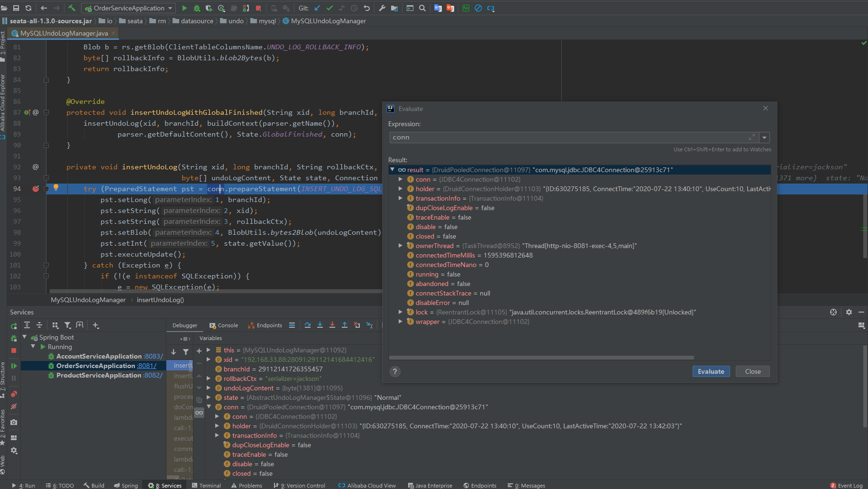
Task: Click the Close button in Evaluate dialog
Action: pos(752,371)
